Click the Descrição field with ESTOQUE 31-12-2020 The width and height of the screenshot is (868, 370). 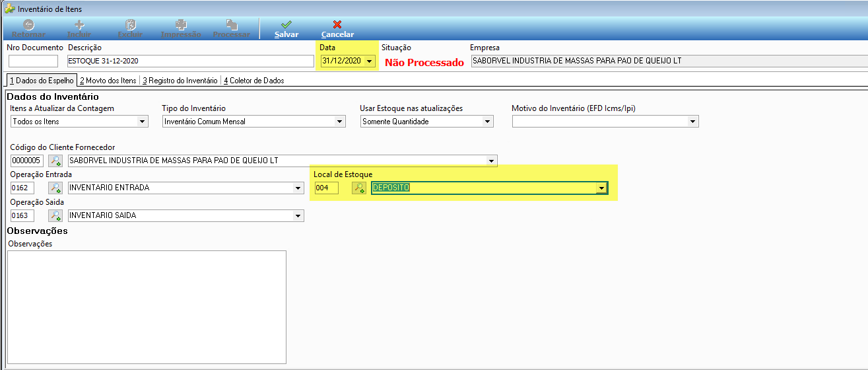point(190,61)
